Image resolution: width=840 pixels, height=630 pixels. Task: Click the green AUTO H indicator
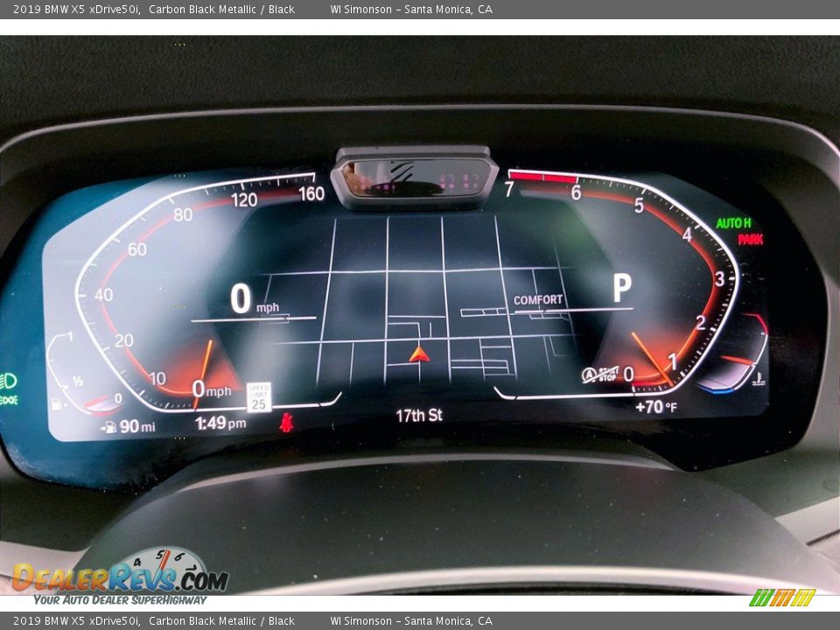(733, 223)
